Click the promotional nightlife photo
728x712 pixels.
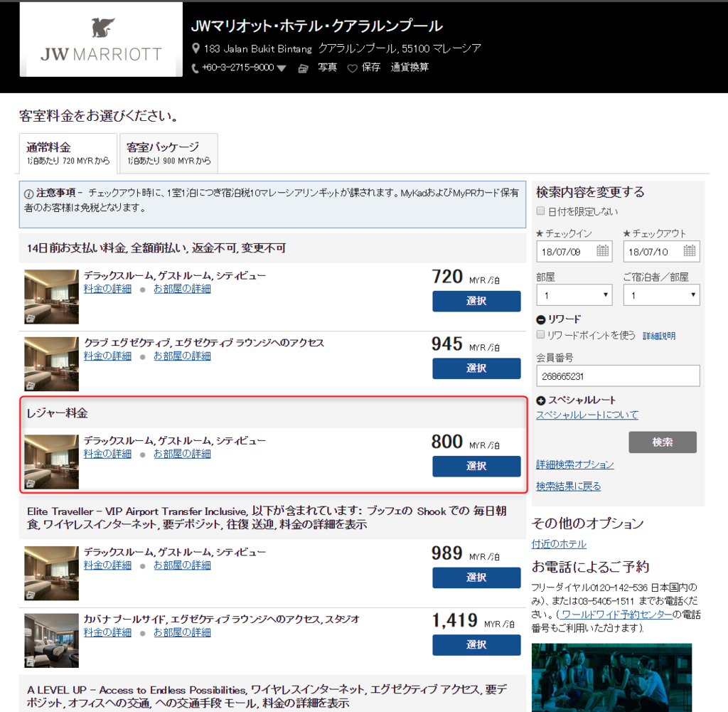pyautogui.click(x=611, y=678)
